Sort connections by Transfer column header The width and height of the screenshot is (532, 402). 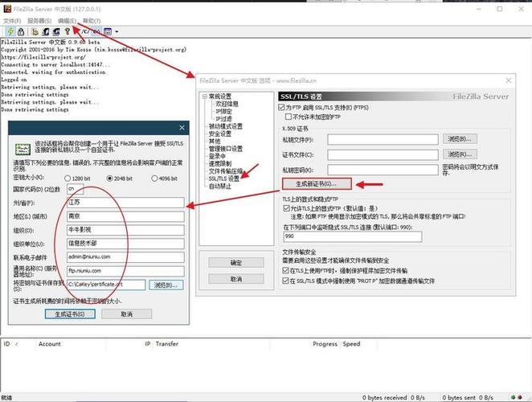pyautogui.click(x=167, y=344)
